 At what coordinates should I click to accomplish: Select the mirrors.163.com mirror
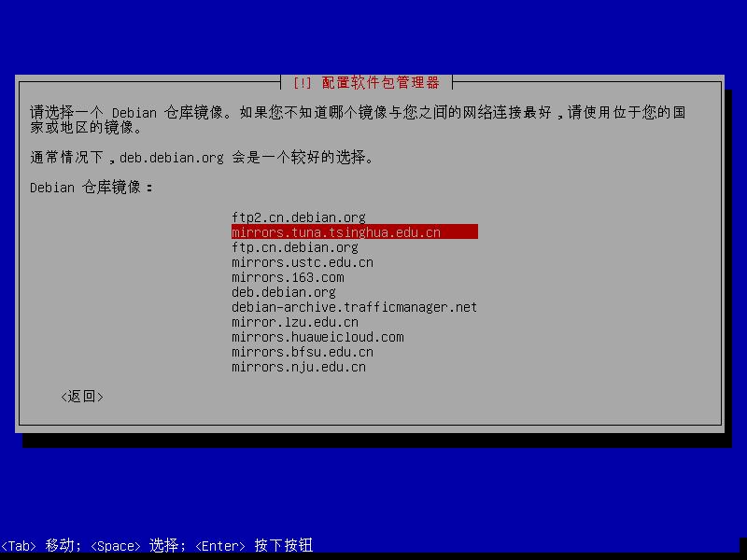288,277
